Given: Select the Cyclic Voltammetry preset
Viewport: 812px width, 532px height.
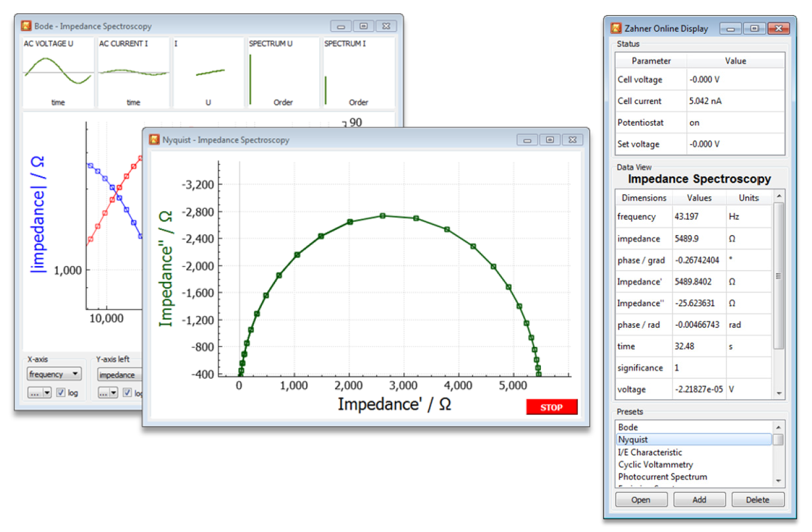Looking at the screenshot, I should (694, 464).
